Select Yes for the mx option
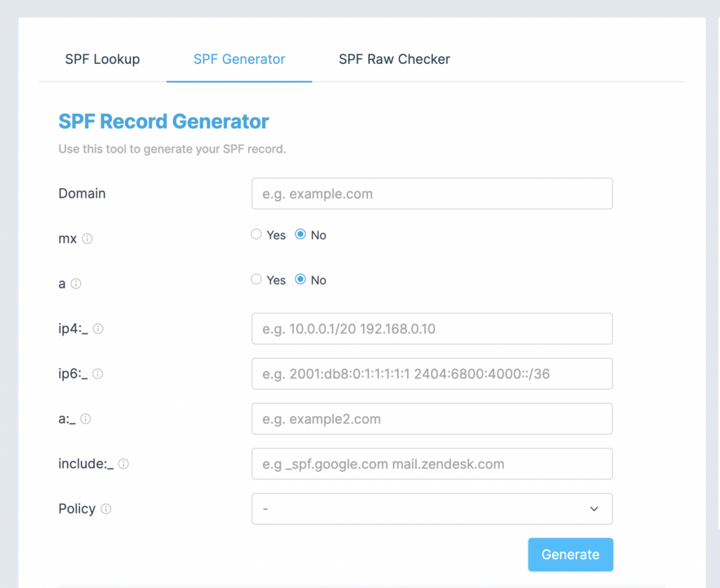 coord(256,234)
